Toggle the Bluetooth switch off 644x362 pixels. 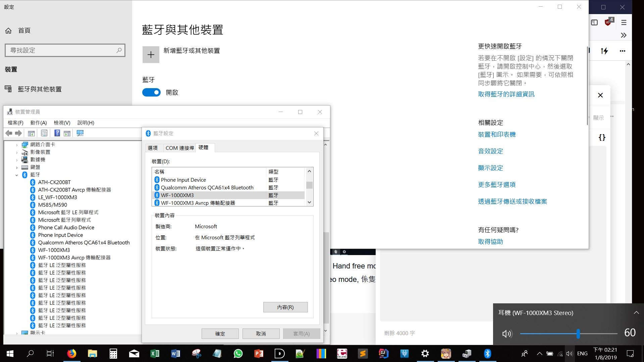151,93
